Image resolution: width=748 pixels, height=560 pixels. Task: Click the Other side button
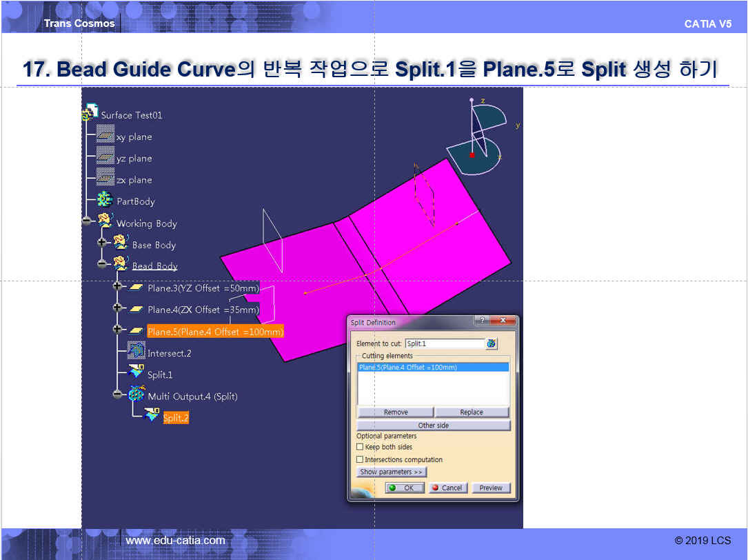(433, 426)
